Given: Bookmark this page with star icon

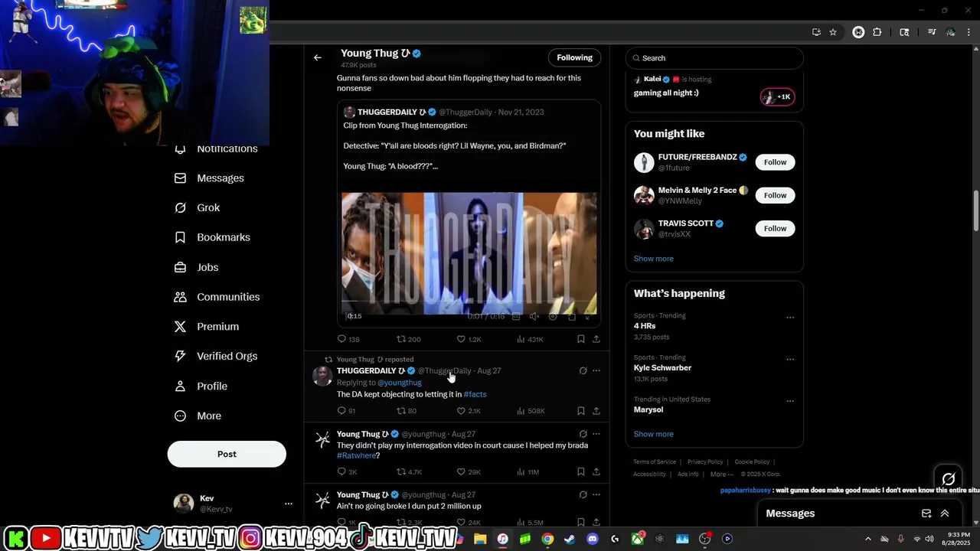Looking at the screenshot, I should (833, 32).
